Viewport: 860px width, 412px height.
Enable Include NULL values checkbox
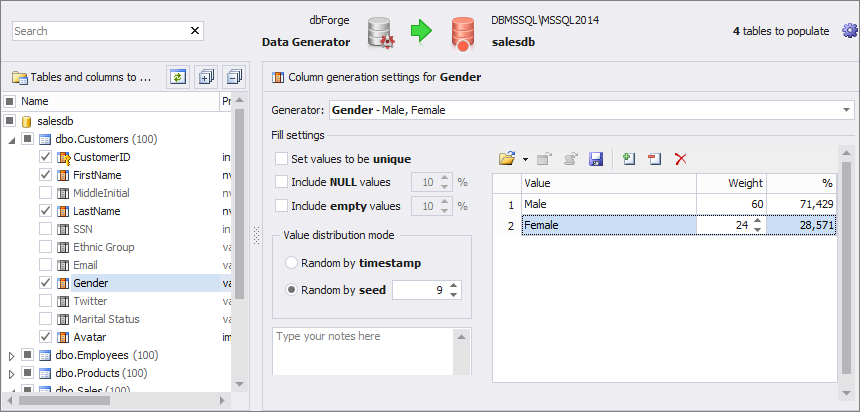coord(281,182)
